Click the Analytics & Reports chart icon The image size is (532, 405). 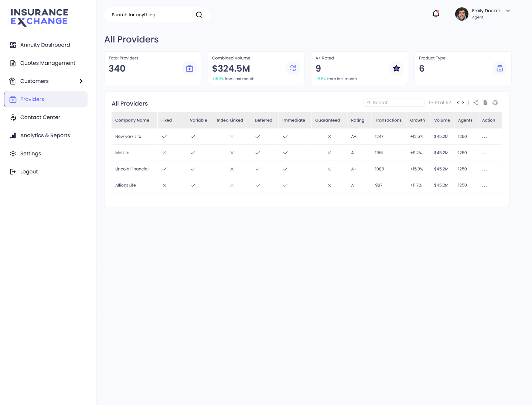click(13, 135)
